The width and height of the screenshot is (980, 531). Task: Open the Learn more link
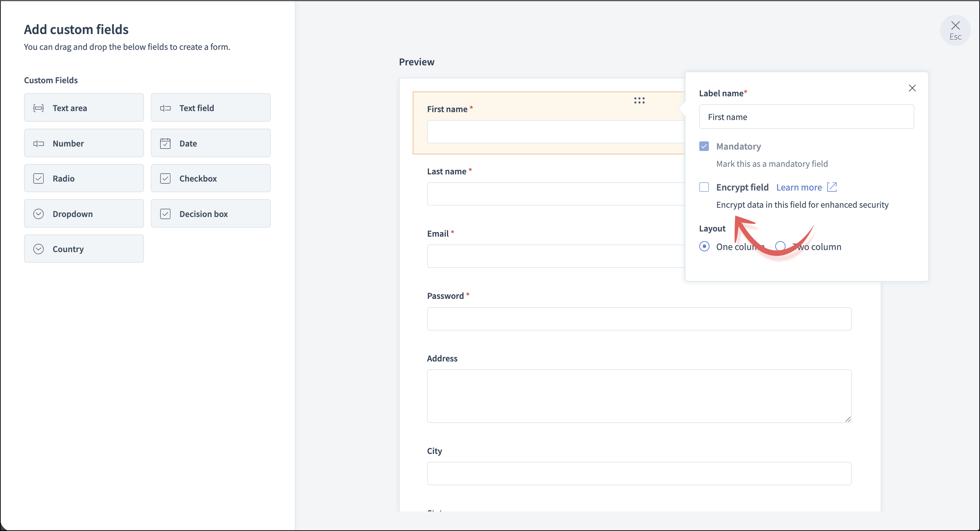(x=799, y=187)
